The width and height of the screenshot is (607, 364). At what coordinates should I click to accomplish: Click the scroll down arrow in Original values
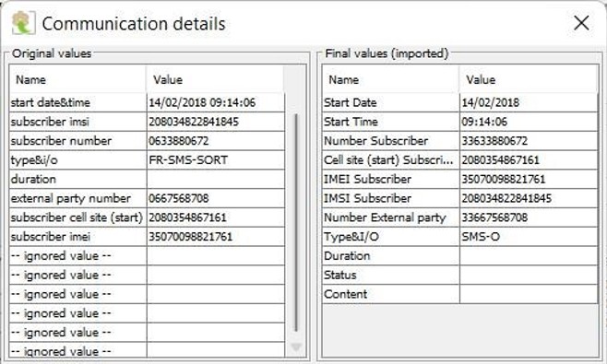[296, 347]
